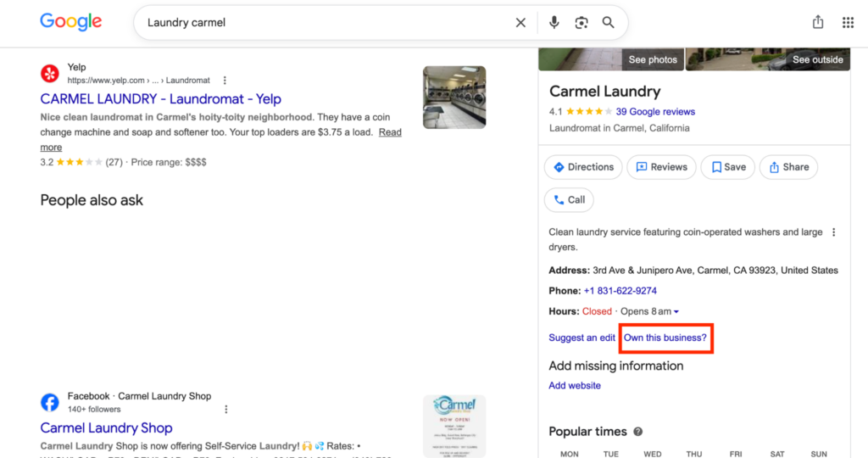
Task: Save Carmel Laundry with Save button
Action: point(728,167)
